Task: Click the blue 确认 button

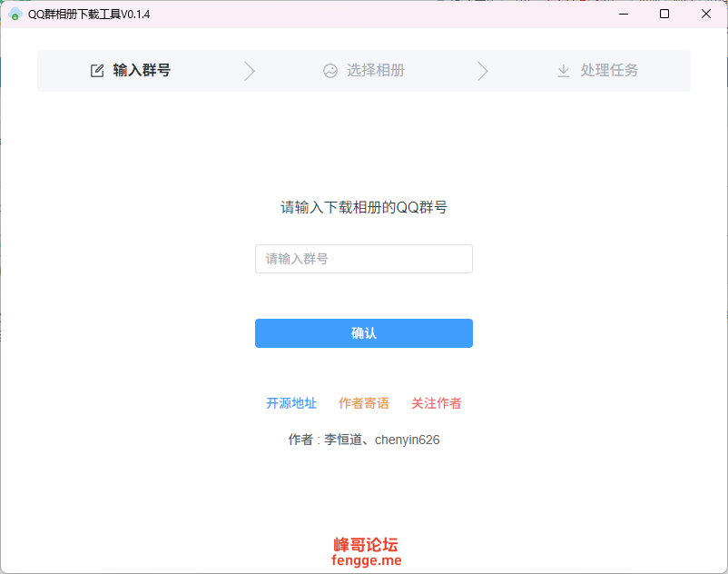Action: click(x=364, y=333)
